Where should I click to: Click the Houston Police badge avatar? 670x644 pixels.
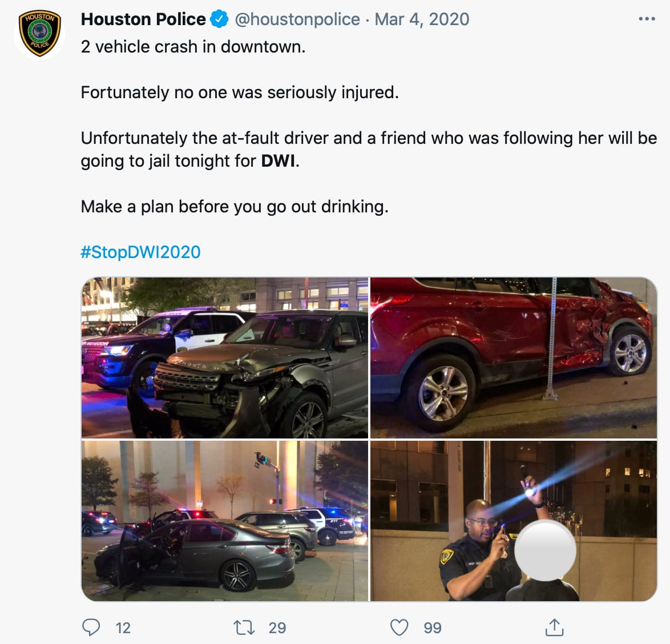pos(39,34)
